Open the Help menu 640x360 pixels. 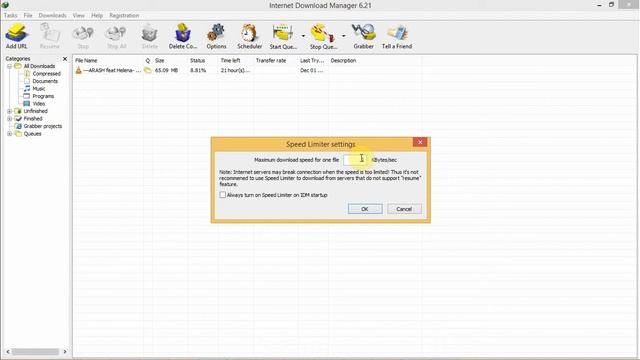(x=97, y=16)
